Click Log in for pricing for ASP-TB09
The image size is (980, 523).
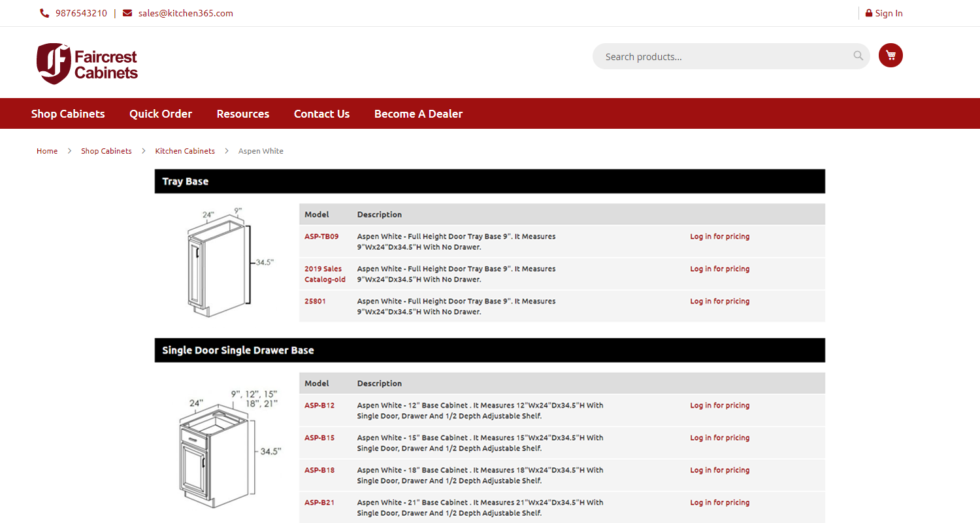click(720, 237)
